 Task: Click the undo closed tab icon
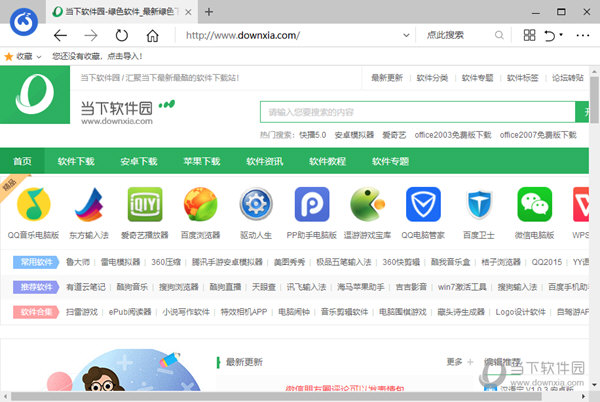point(549,36)
